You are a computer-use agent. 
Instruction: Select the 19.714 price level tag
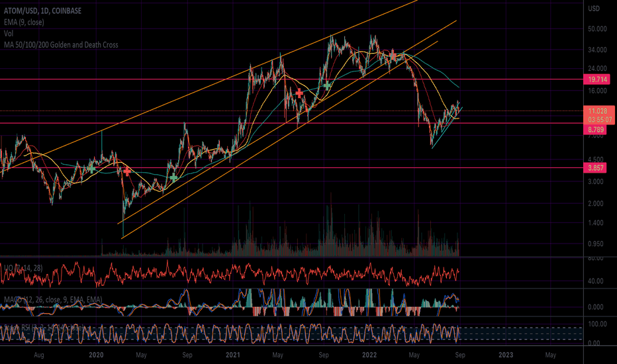coord(597,79)
